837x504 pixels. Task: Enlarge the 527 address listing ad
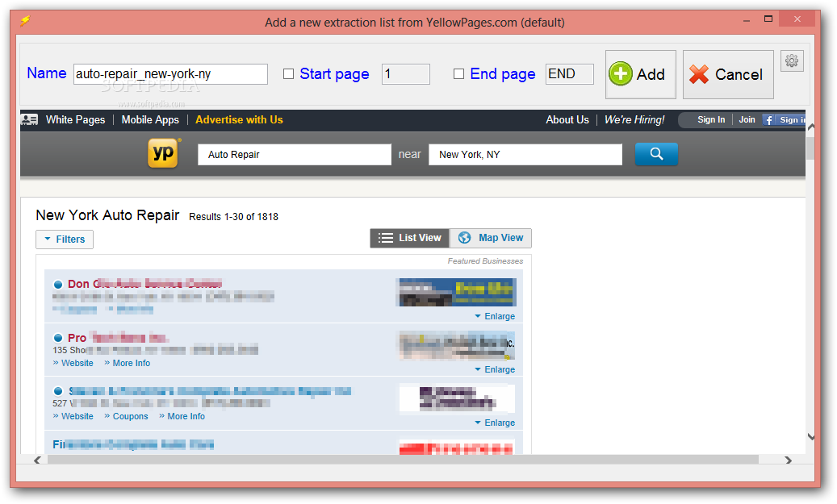[x=495, y=423]
